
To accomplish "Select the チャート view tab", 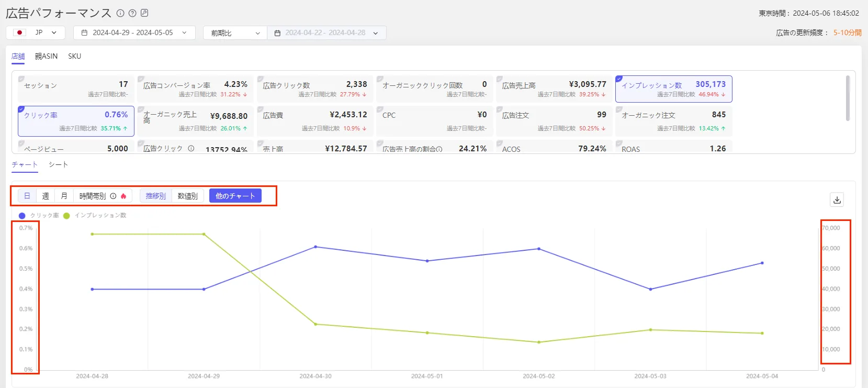I will (x=25, y=164).
